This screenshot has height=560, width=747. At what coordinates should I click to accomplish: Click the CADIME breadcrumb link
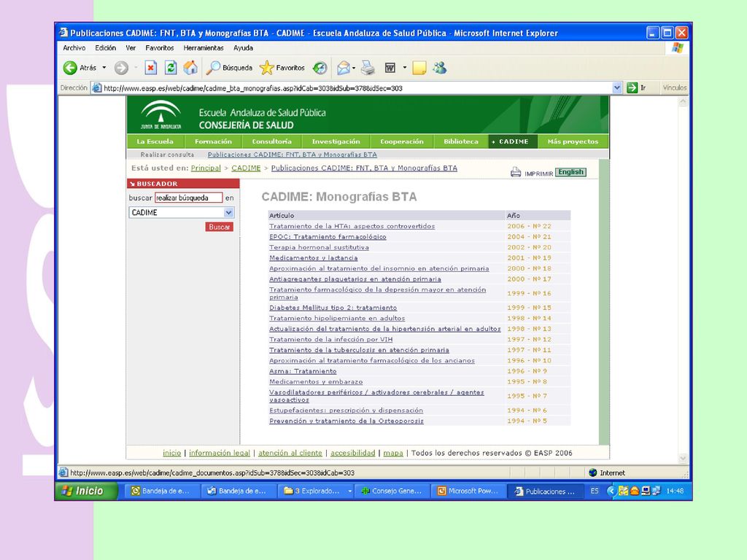(246, 168)
